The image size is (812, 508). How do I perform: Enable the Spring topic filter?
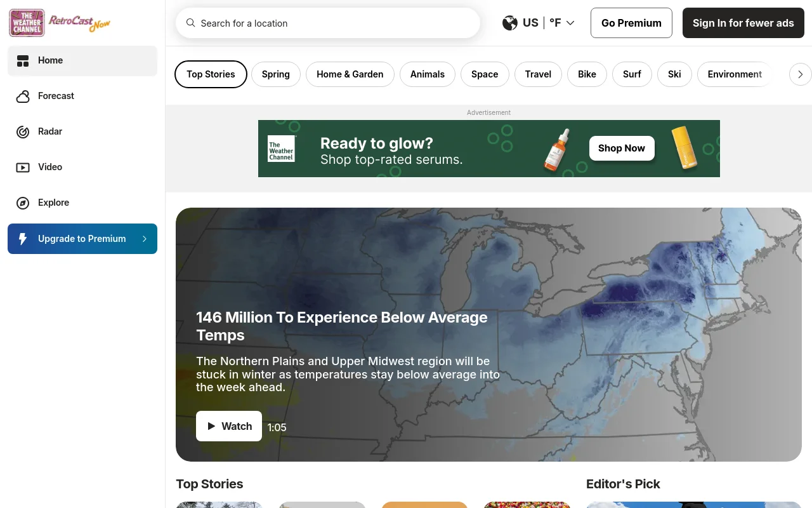pos(275,74)
